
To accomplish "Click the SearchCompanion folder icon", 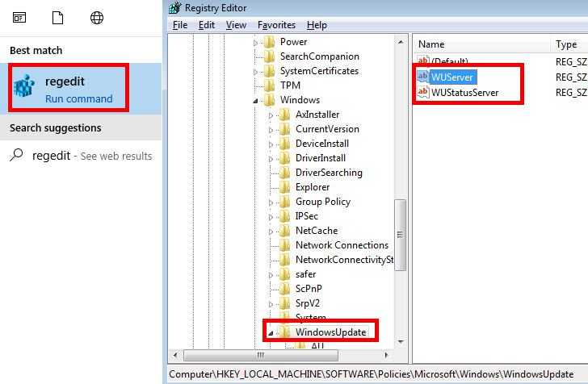I will click(x=269, y=56).
